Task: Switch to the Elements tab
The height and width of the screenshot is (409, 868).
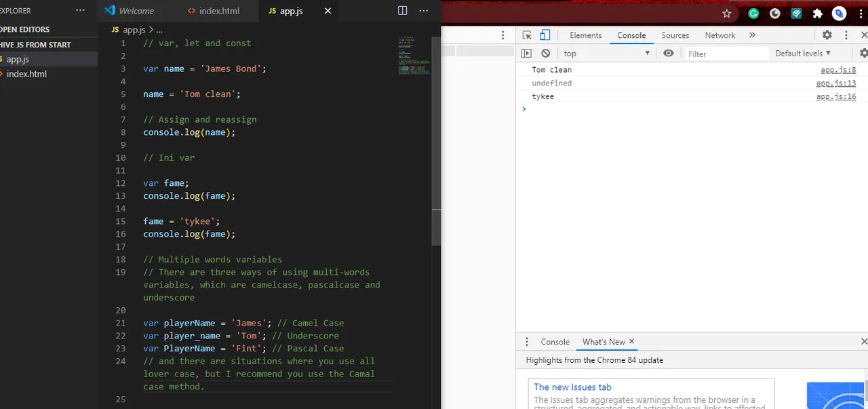Action: coord(585,35)
